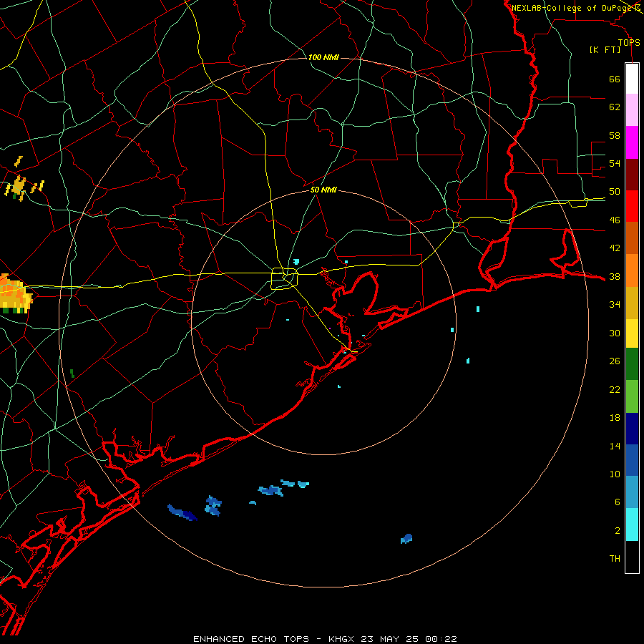This screenshot has height=644, width=644.
Task: Click the '62' scale value
Action: 615,107
